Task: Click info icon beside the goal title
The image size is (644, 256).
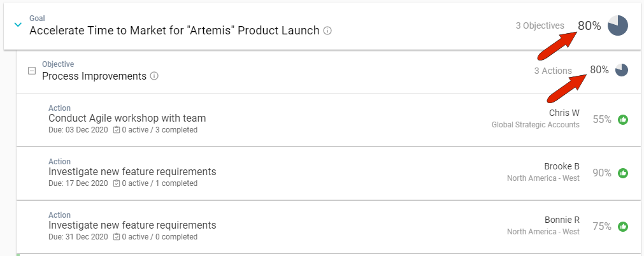Action: point(327,31)
